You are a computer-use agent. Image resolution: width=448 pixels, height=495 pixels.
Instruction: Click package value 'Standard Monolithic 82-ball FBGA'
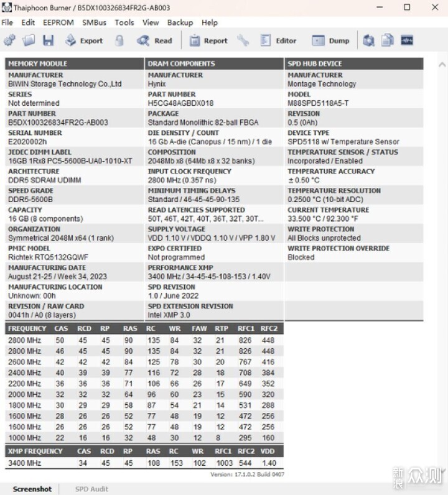(x=203, y=123)
